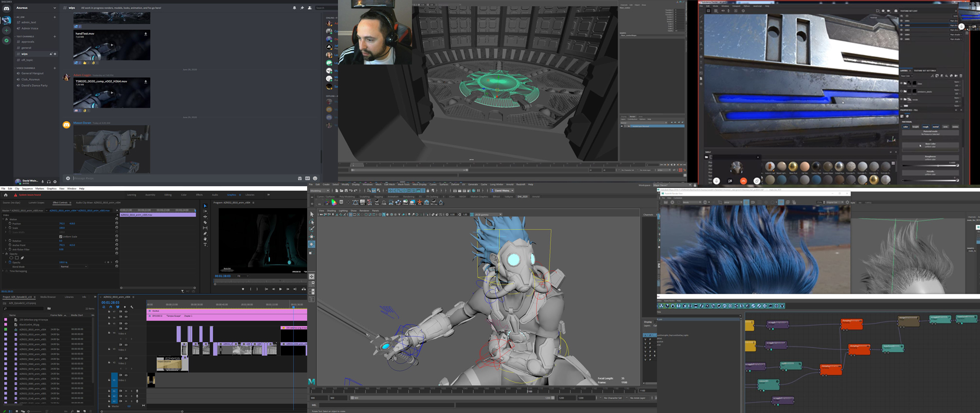Click System Issues Found warning in Premiere
This screenshot has height=413, width=980.
(x=28, y=195)
